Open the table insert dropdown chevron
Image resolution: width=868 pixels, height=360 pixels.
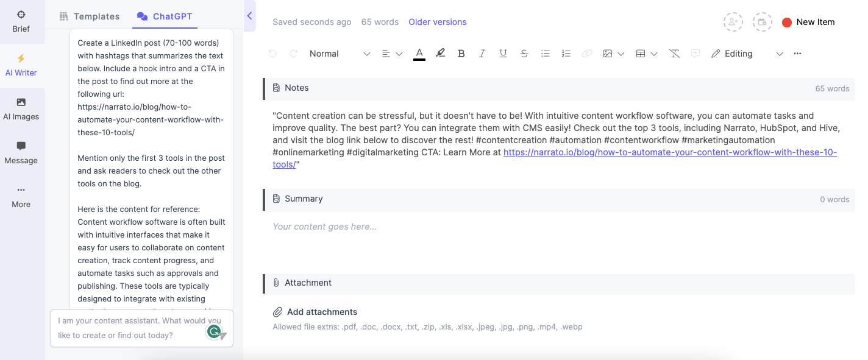pyautogui.click(x=654, y=54)
